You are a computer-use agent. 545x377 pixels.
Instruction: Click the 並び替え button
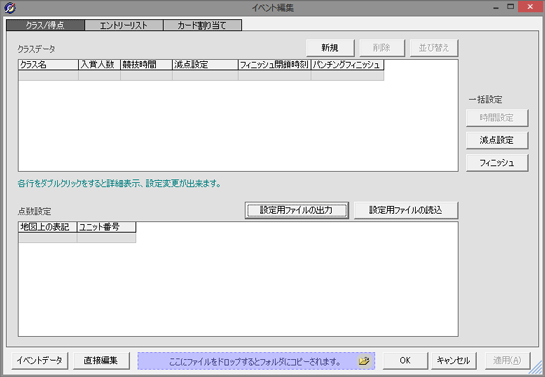coord(434,48)
